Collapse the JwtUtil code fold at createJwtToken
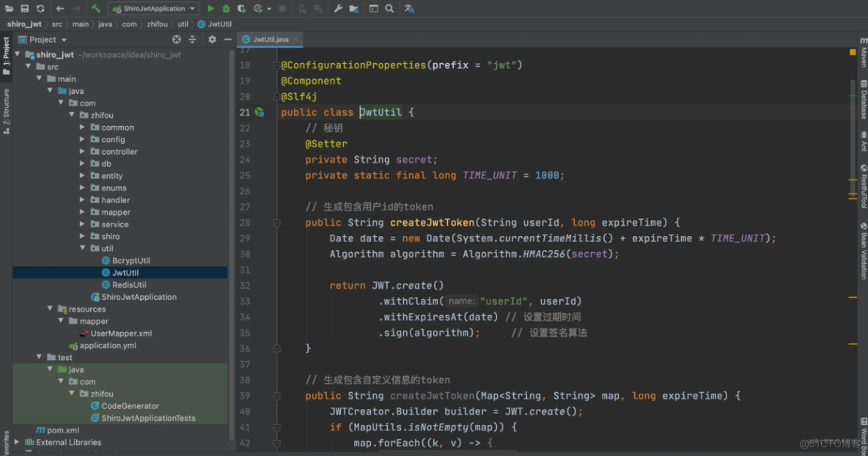868x456 pixels. pos(276,222)
